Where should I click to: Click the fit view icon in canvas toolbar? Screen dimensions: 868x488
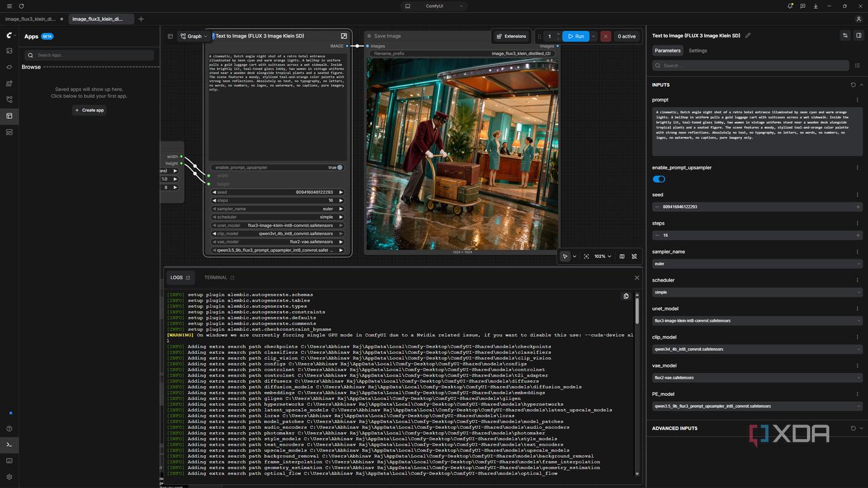586,257
